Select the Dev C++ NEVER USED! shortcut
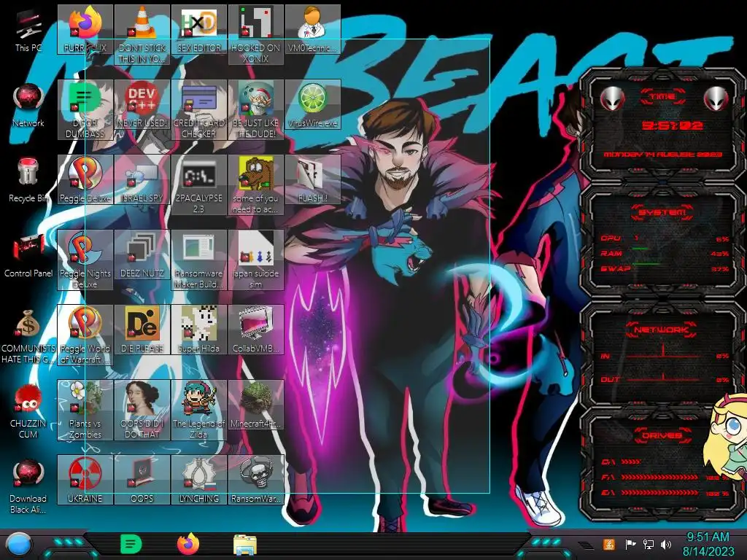Image resolution: width=747 pixels, height=560 pixels. [x=142, y=104]
